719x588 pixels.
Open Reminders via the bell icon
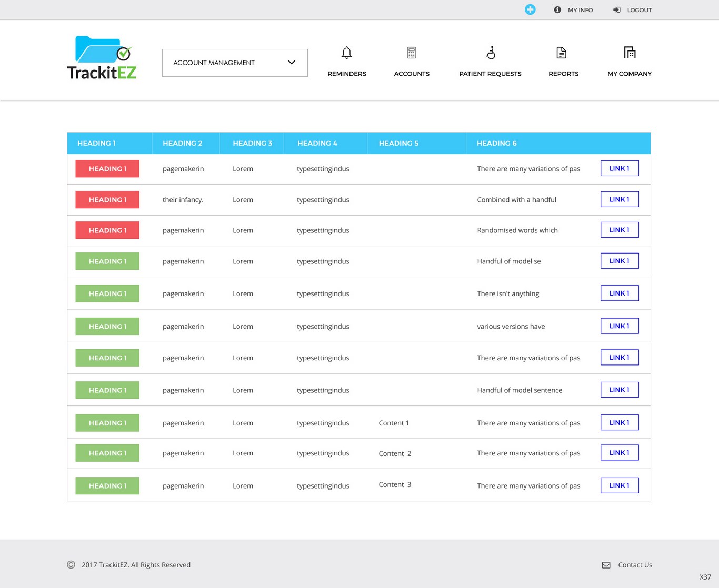(x=346, y=53)
